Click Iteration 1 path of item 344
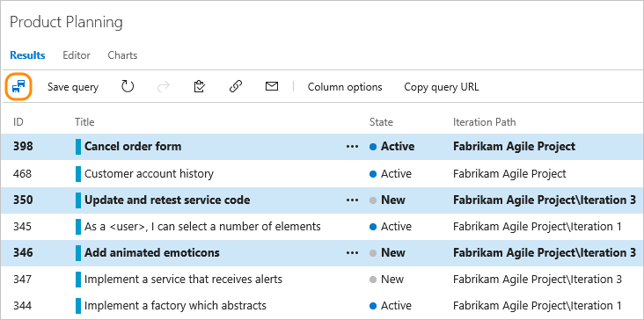The width and height of the screenshot is (644, 320). coord(538,306)
